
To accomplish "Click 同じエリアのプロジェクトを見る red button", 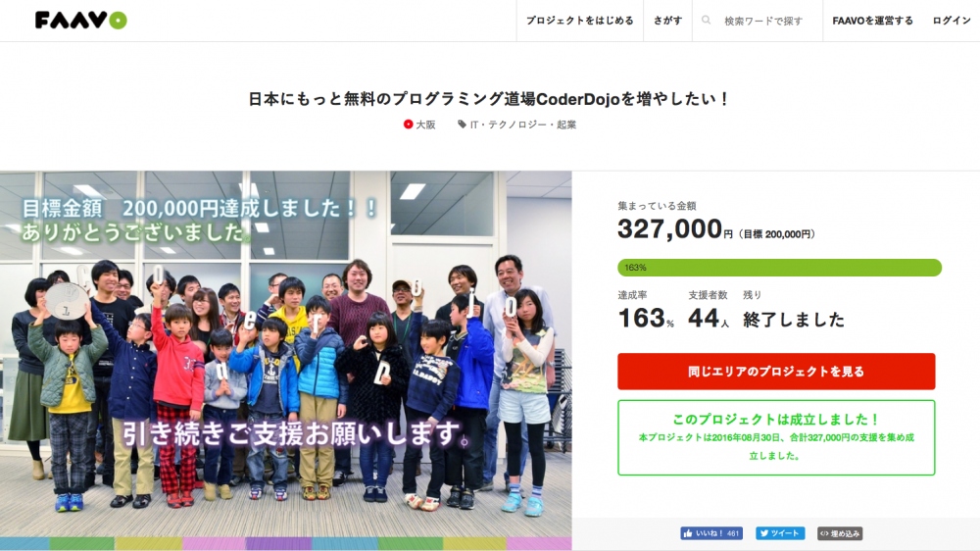I will (776, 372).
